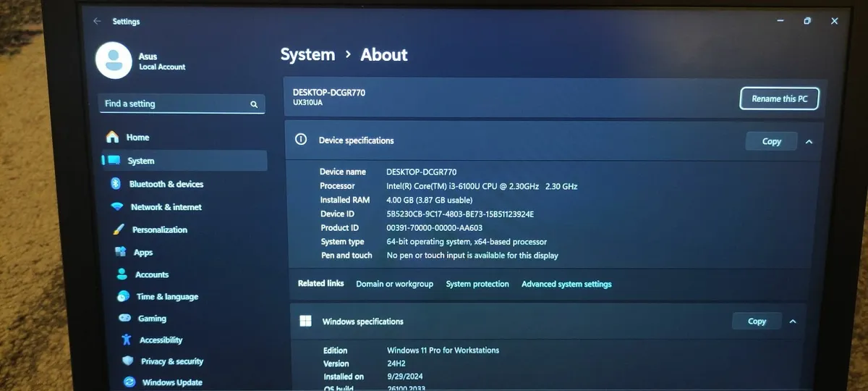
Task: Click the Installed RAM 4.00 GB value
Action: 429,200
